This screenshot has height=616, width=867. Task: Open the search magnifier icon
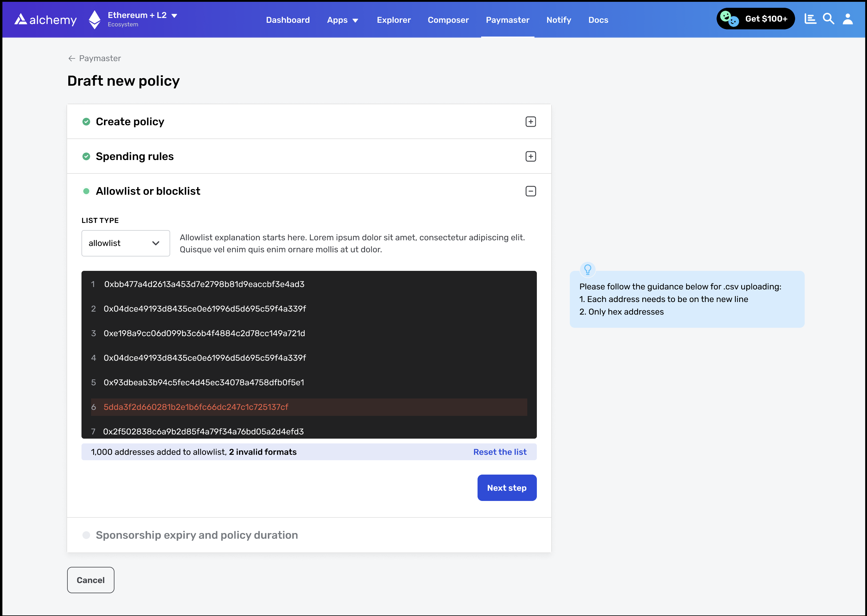pyautogui.click(x=828, y=19)
